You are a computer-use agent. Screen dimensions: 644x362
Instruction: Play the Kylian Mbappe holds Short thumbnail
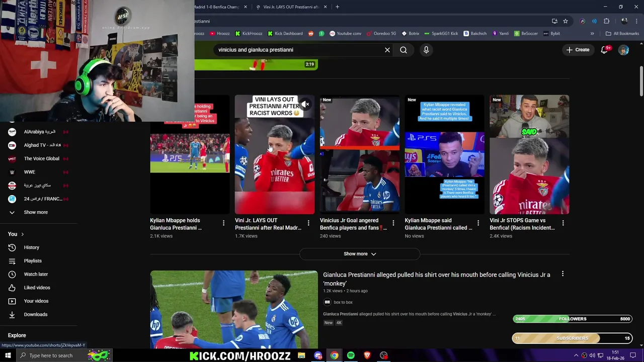pyautogui.click(x=190, y=154)
